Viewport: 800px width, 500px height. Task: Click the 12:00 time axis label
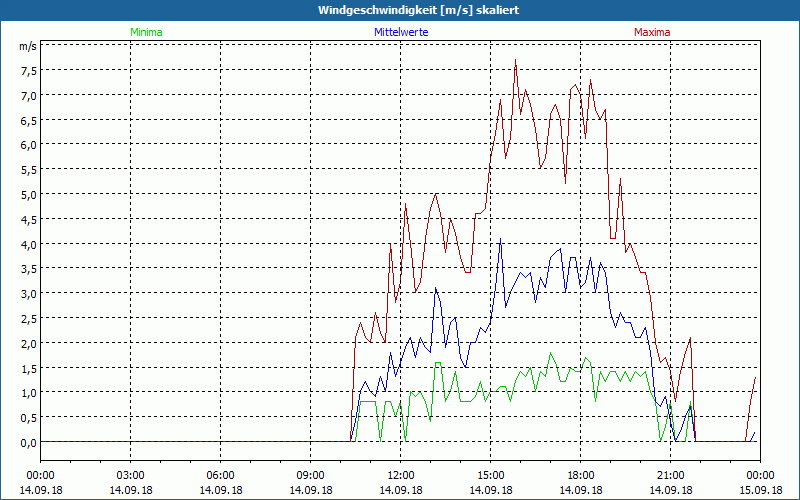[x=401, y=476]
